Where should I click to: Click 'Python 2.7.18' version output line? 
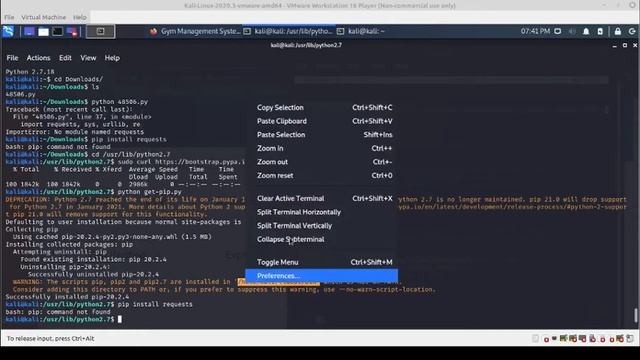pos(30,72)
